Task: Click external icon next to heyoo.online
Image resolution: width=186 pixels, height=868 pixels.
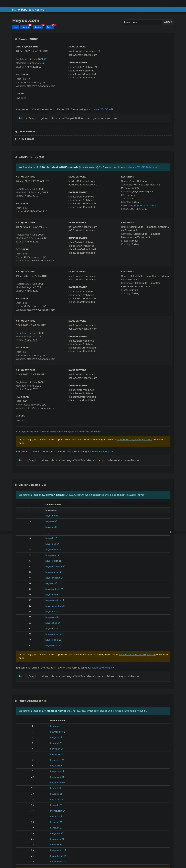Action: [x=60, y=550]
